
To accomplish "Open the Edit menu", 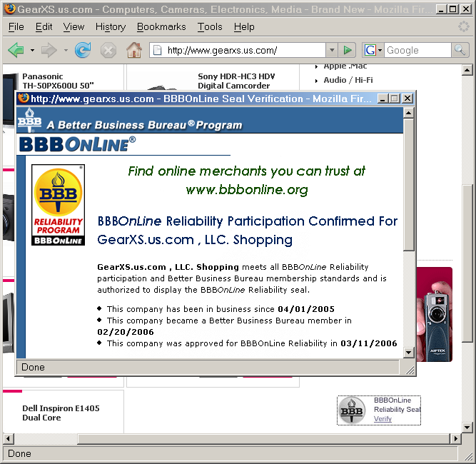I will (x=44, y=27).
